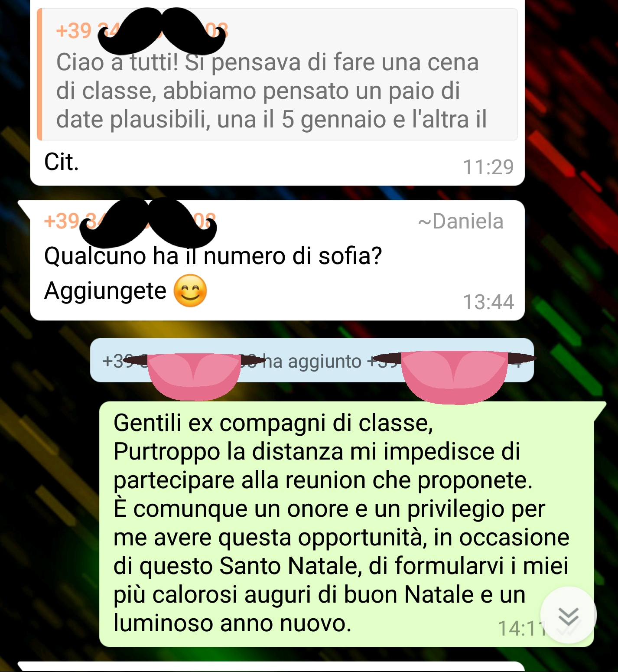
Task: Select the "Qualcuno ha il numero di sofia?" text
Action: point(213,256)
